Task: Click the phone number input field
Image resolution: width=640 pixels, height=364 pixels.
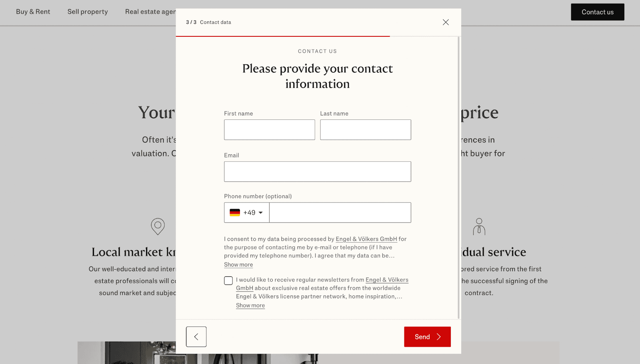Action: point(340,213)
